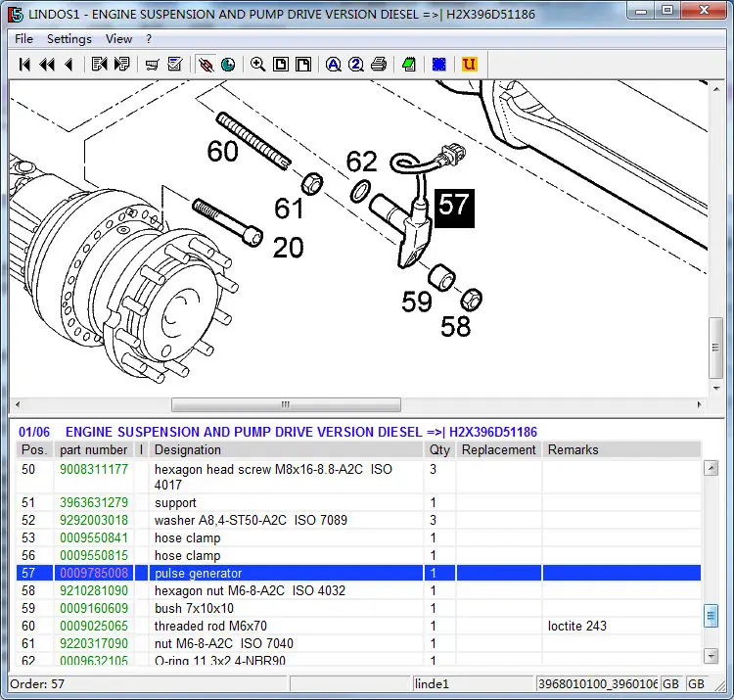Select part number 3963631279 support

pyautogui.click(x=94, y=502)
